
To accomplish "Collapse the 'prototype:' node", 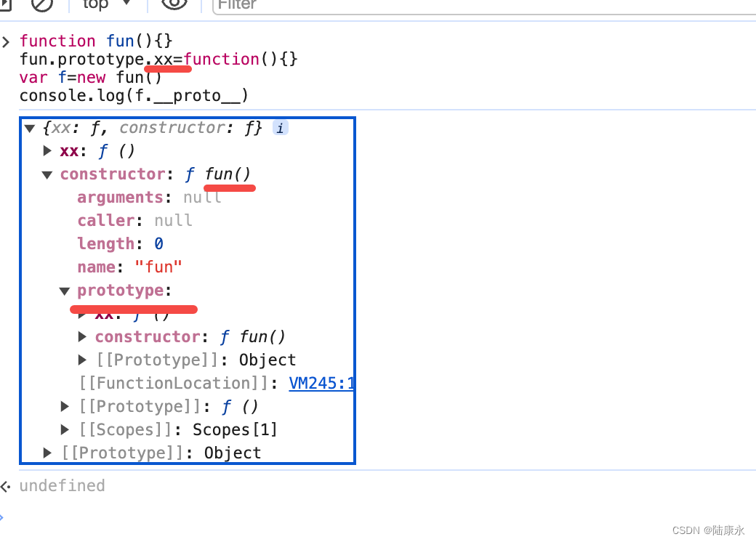I will click(x=65, y=291).
